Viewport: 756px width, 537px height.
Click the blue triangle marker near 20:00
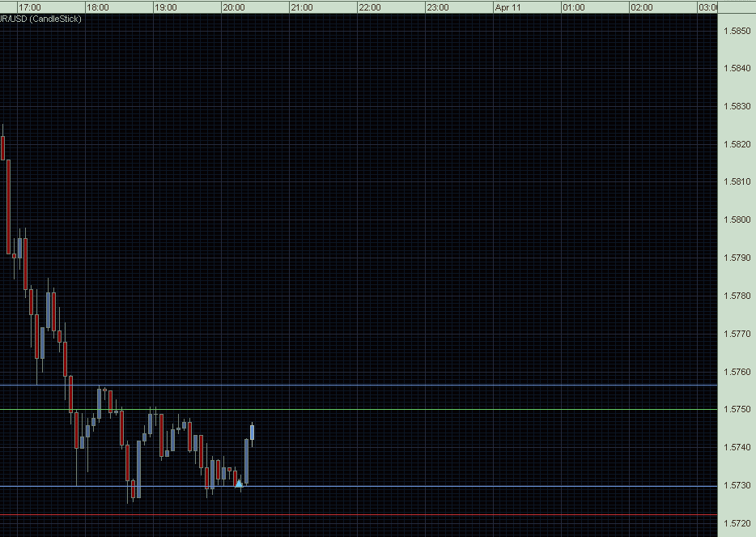239,483
